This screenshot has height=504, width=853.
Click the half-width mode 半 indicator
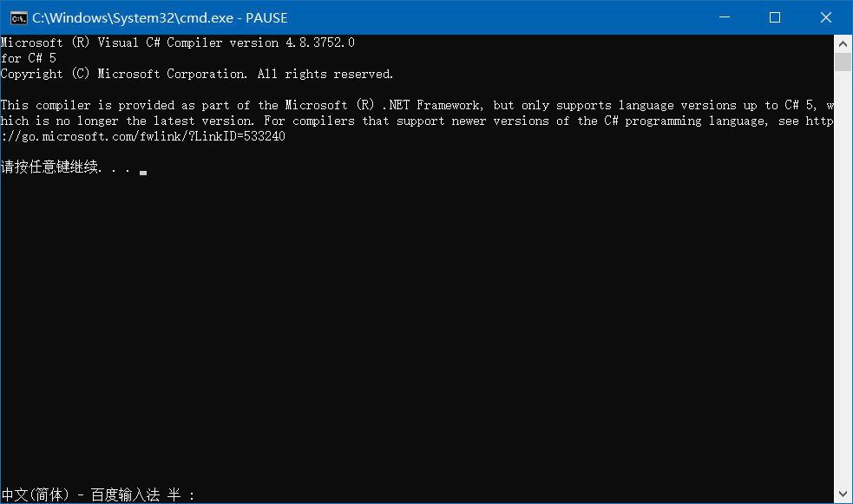tap(171, 494)
